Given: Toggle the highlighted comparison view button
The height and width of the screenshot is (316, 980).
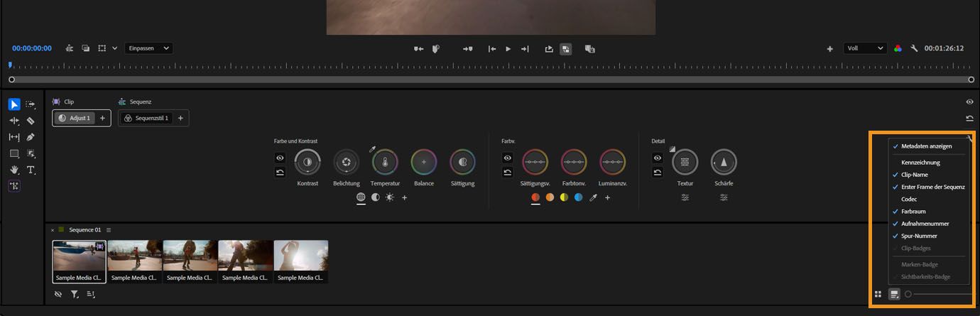Looking at the screenshot, I should click(x=566, y=48).
